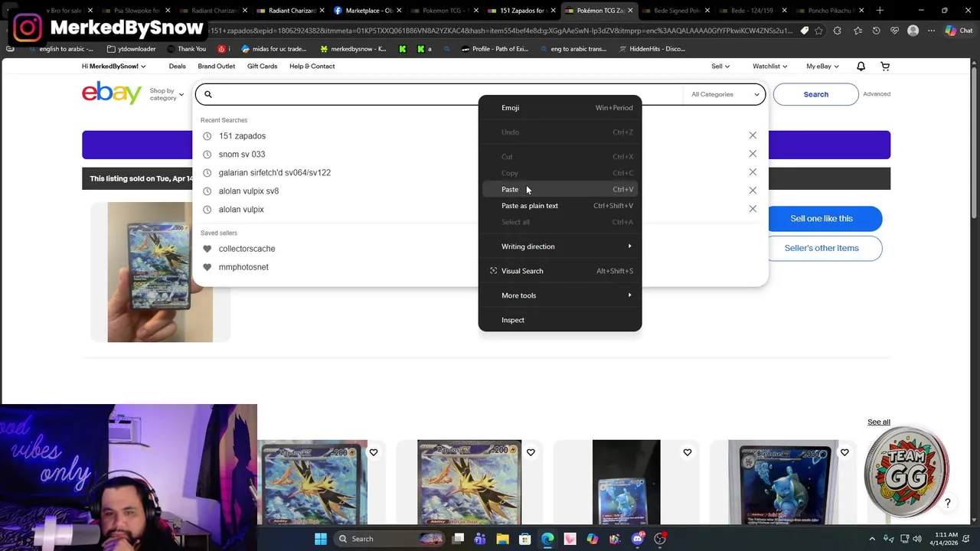Click the blue Search button
This screenshot has height=551, width=980.
pyautogui.click(x=815, y=94)
